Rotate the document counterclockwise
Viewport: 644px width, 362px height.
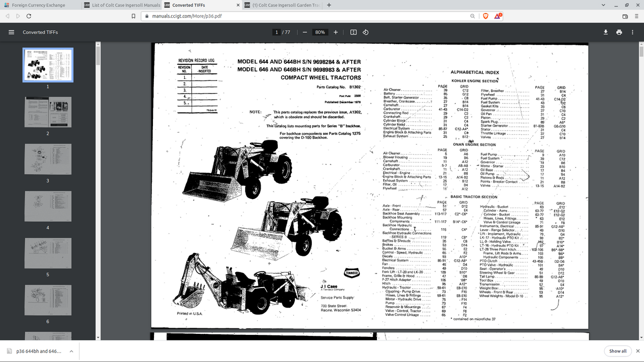point(366,32)
